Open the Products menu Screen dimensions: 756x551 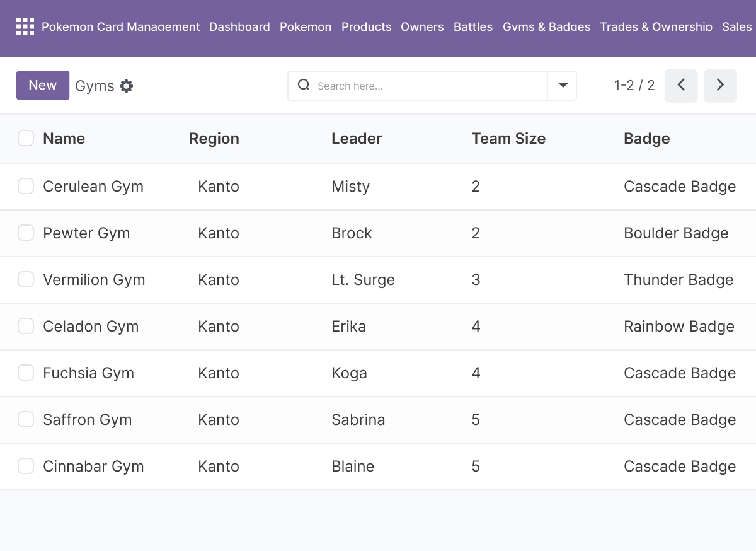366,26
